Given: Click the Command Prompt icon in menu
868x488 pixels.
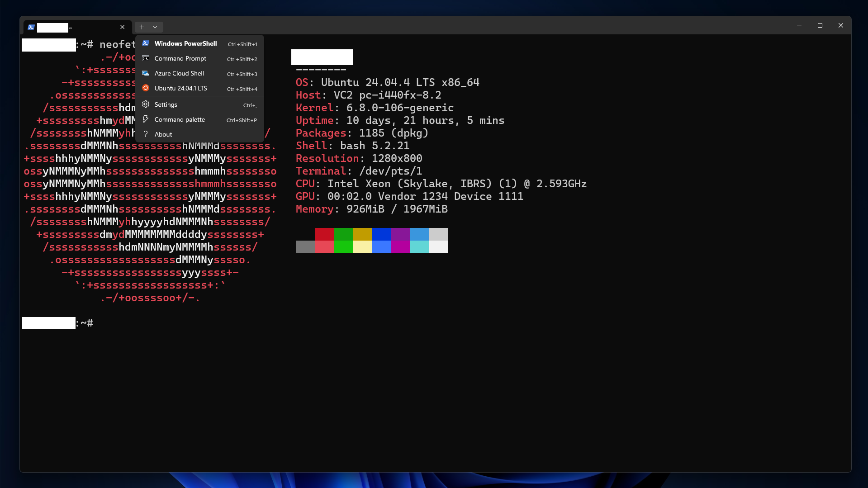Looking at the screenshot, I should pos(146,58).
